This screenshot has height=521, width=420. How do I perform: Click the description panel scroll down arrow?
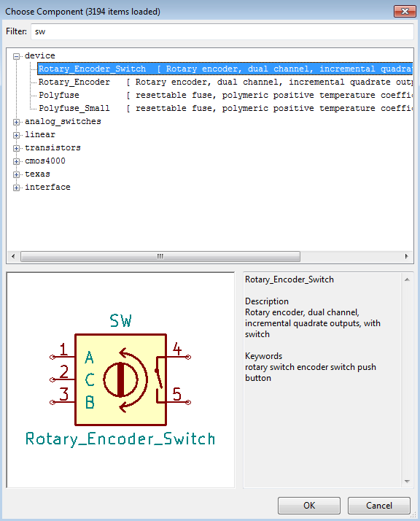click(407, 481)
